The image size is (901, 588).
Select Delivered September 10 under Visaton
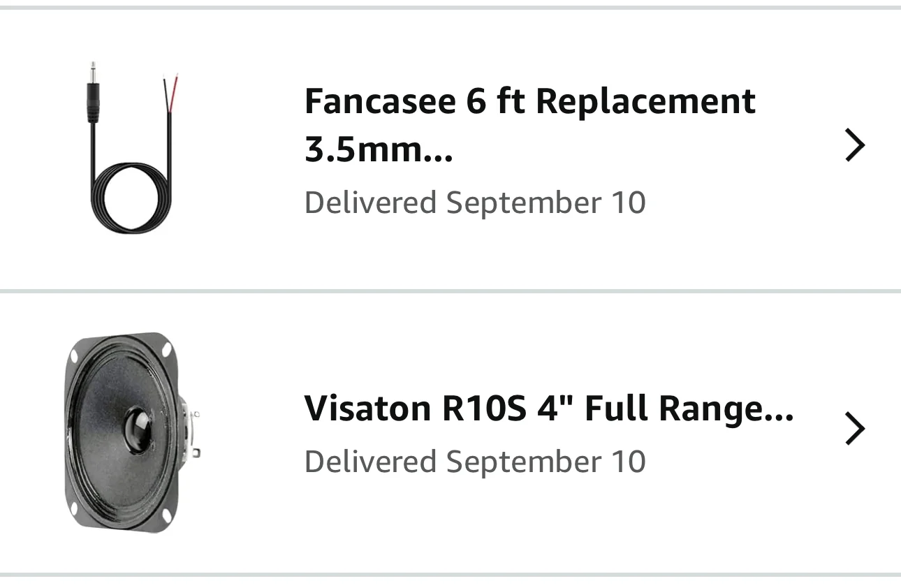click(x=475, y=462)
